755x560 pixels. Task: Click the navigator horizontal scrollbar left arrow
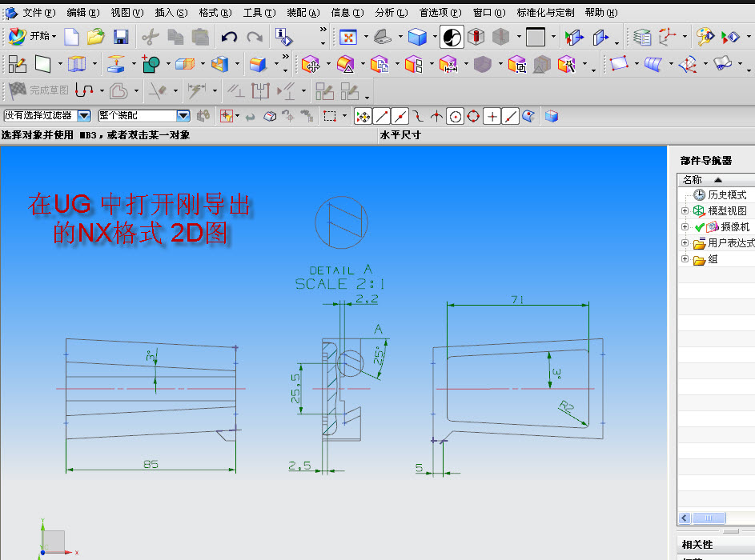[685, 518]
